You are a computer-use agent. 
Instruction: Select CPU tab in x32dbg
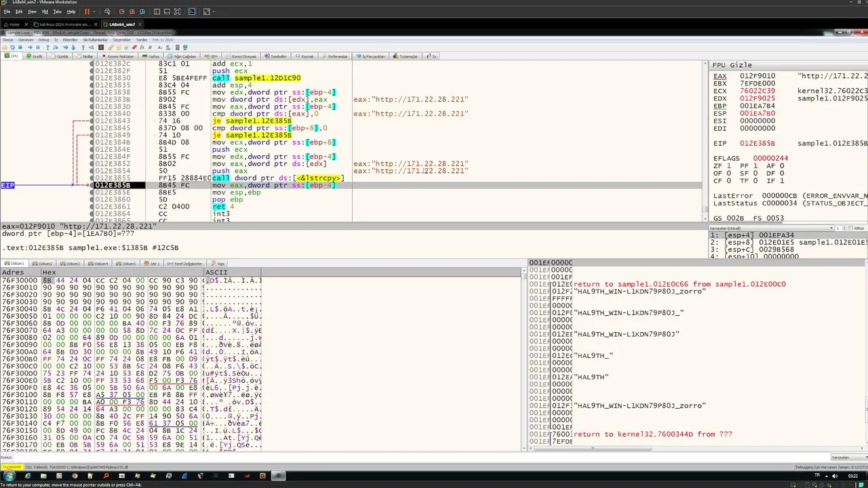[x=12, y=56]
